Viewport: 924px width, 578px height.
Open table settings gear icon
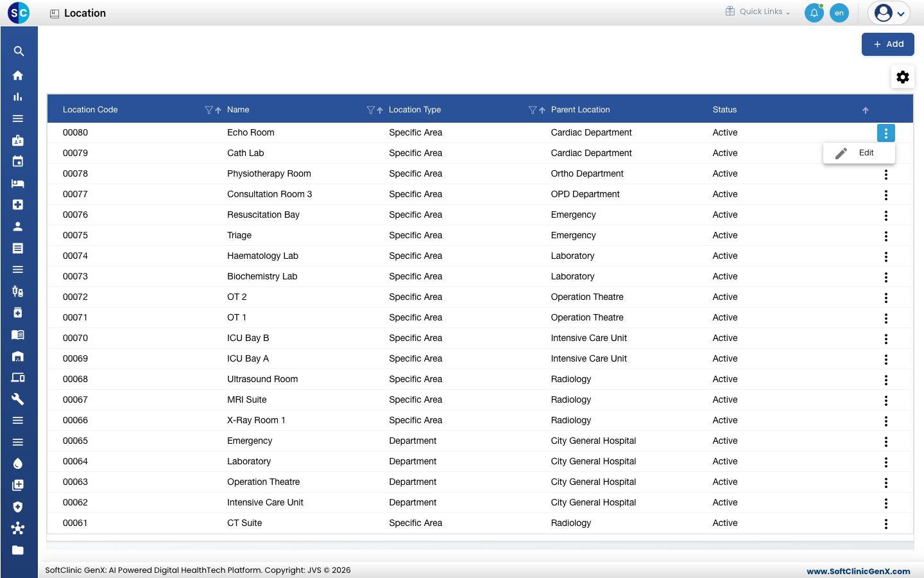tap(903, 77)
